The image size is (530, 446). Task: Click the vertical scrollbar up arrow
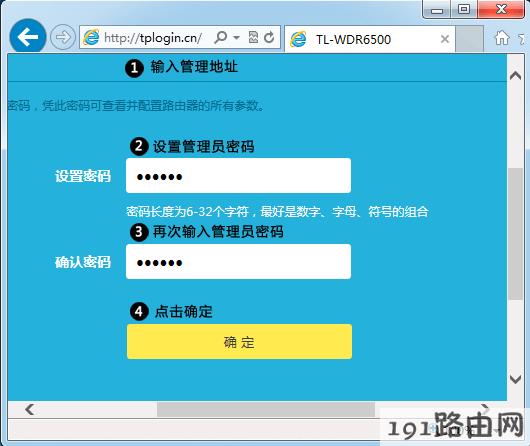pos(515,75)
